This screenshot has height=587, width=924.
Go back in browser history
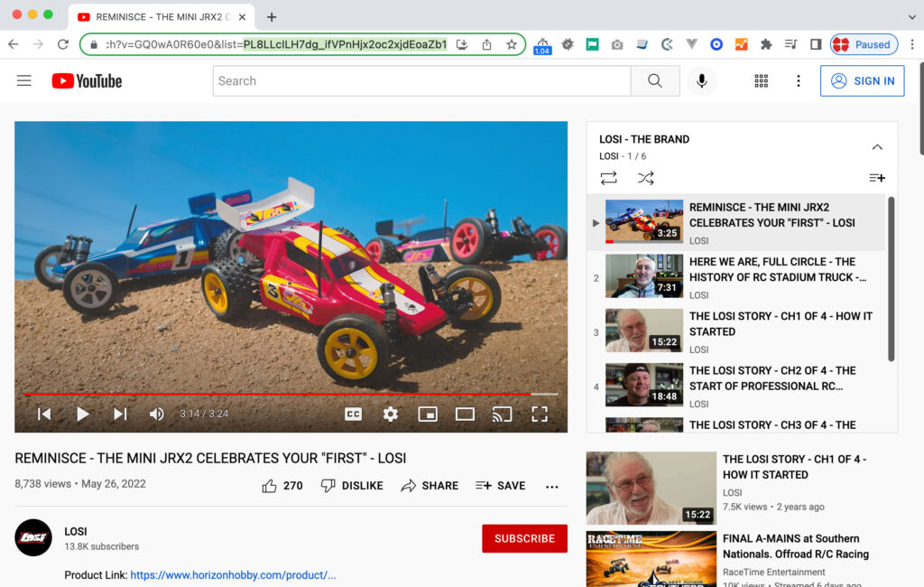tap(13, 44)
